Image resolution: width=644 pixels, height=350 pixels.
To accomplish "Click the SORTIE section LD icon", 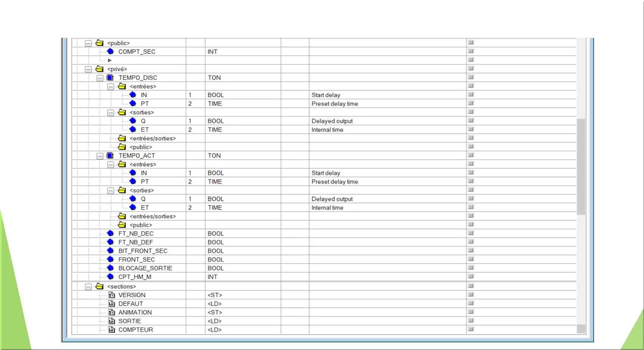I will (111, 321).
